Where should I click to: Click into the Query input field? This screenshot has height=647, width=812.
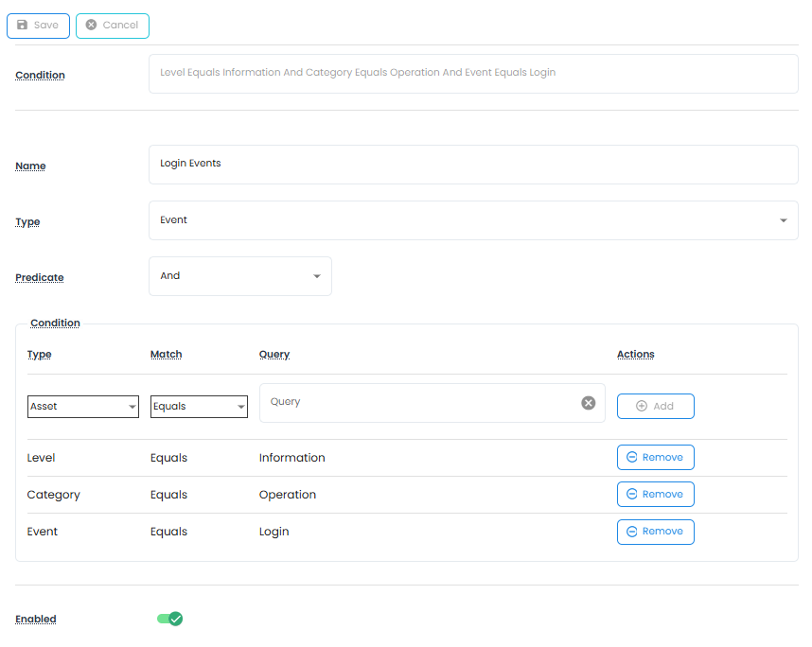click(x=421, y=403)
